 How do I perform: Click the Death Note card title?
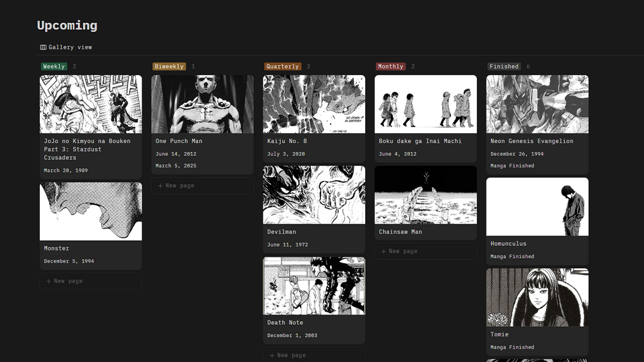285,323
